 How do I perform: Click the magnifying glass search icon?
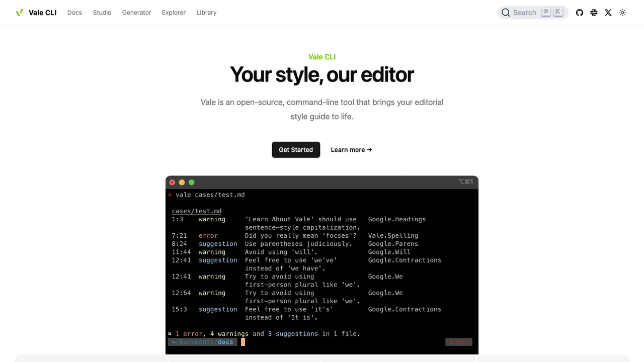tap(506, 13)
